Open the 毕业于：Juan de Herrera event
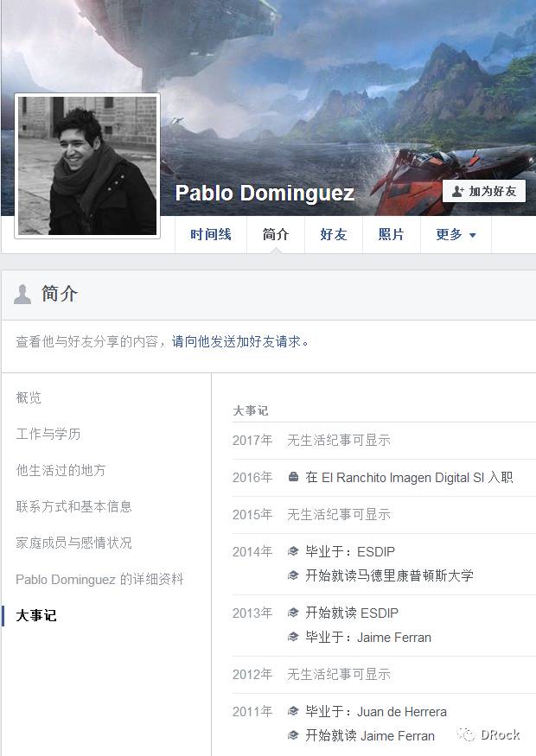The height and width of the screenshot is (756, 536). click(x=376, y=711)
